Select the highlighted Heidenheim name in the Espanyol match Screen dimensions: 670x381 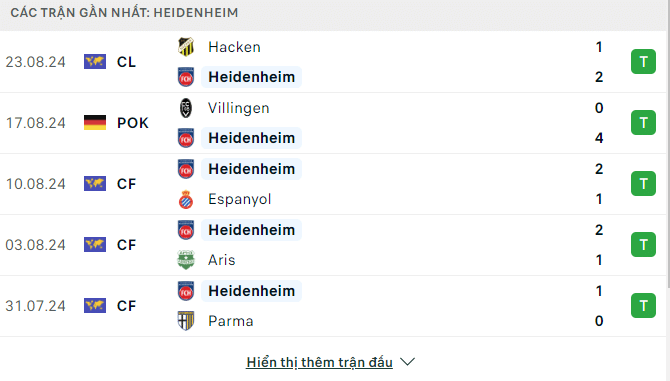point(251,169)
